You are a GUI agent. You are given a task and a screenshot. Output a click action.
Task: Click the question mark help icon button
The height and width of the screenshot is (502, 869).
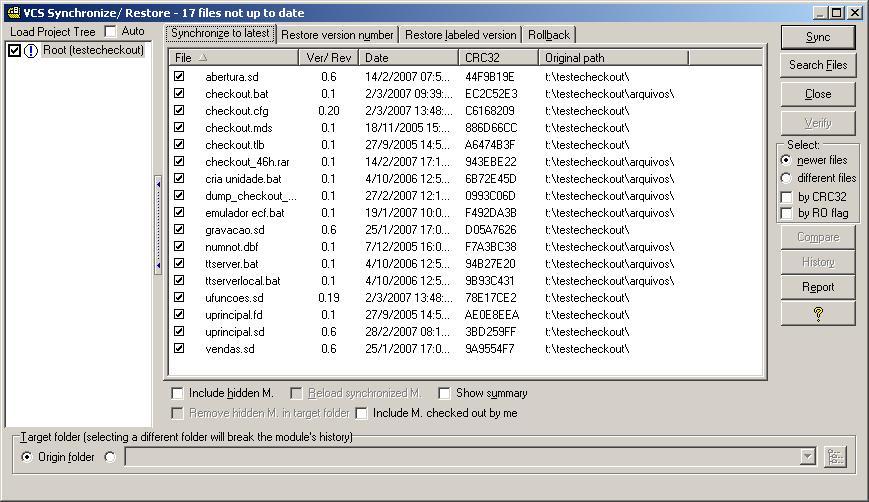pyautogui.click(x=817, y=314)
